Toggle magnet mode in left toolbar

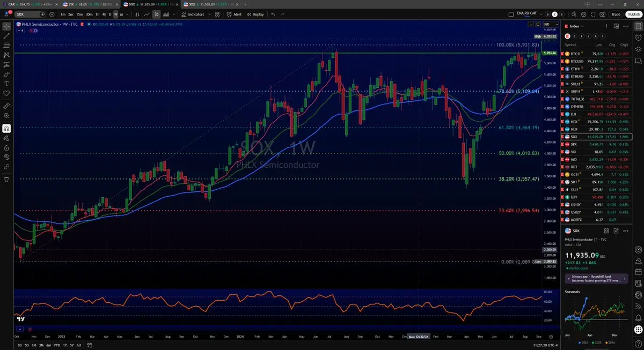pyautogui.click(x=6, y=128)
